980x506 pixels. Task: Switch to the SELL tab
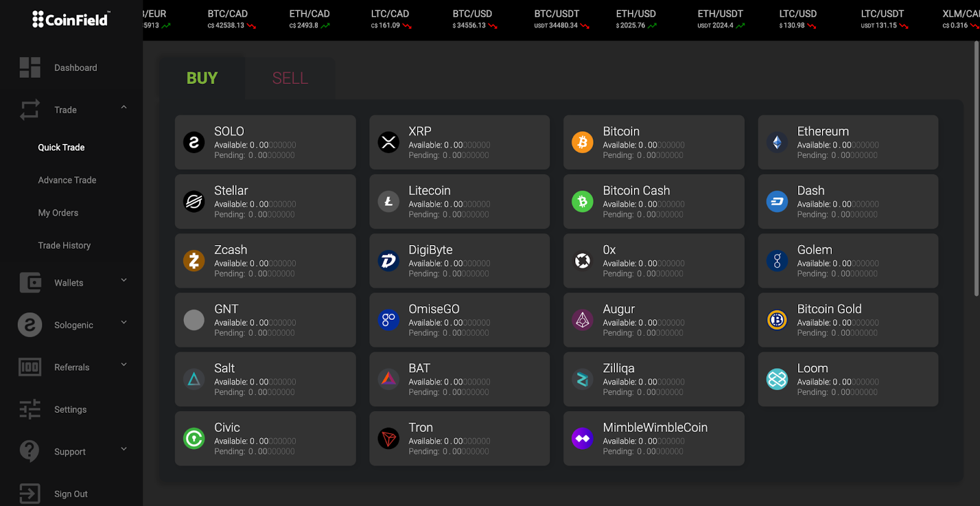290,78
